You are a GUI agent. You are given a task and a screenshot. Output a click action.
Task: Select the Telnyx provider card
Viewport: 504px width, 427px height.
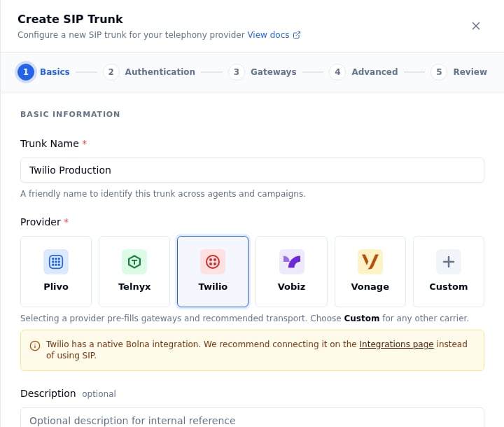(134, 272)
